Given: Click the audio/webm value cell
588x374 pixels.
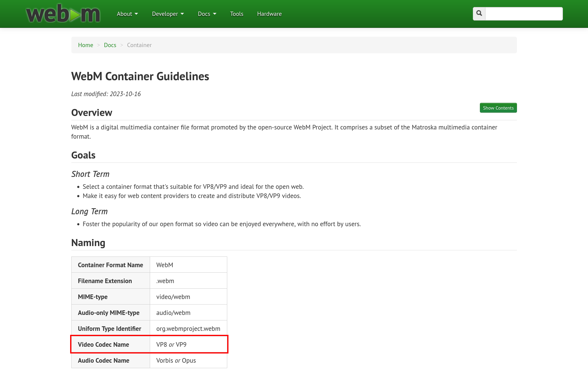Looking at the screenshot, I should tap(188, 312).
